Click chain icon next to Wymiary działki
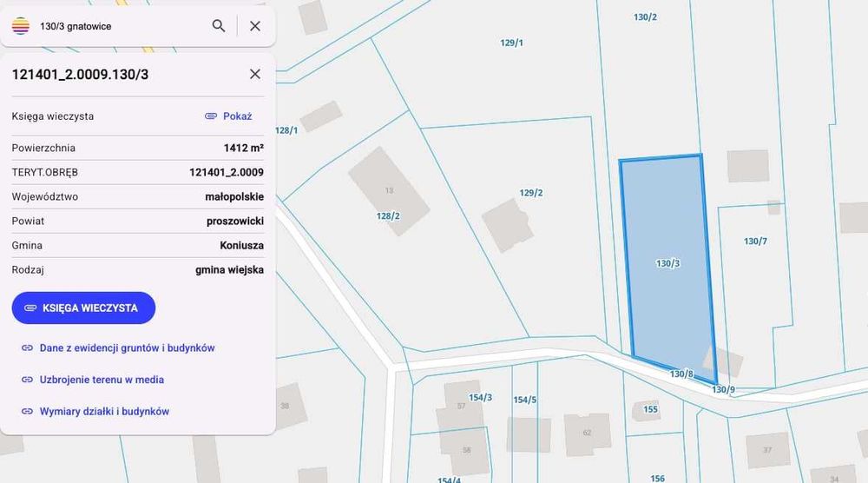Screen dimensions: 868x483 tap(27, 412)
